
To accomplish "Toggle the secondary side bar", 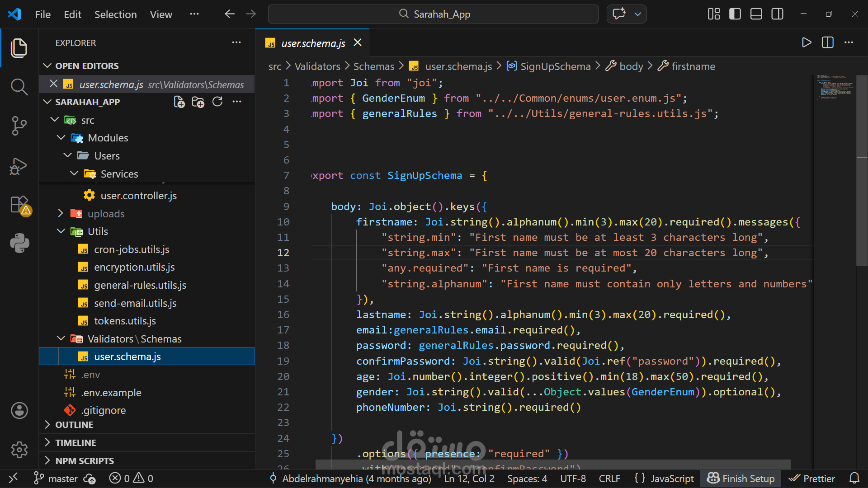I will (778, 14).
